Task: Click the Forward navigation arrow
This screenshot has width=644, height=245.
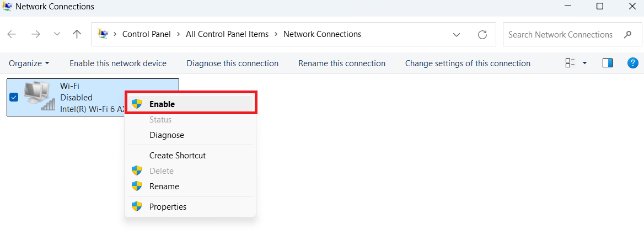Action: click(x=36, y=35)
